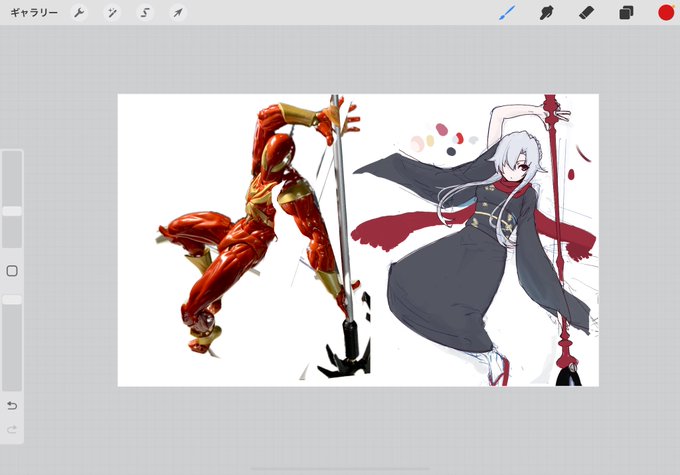Open the Actions wrench menu
Viewport: 680px width, 475px height.
click(x=79, y=13)
